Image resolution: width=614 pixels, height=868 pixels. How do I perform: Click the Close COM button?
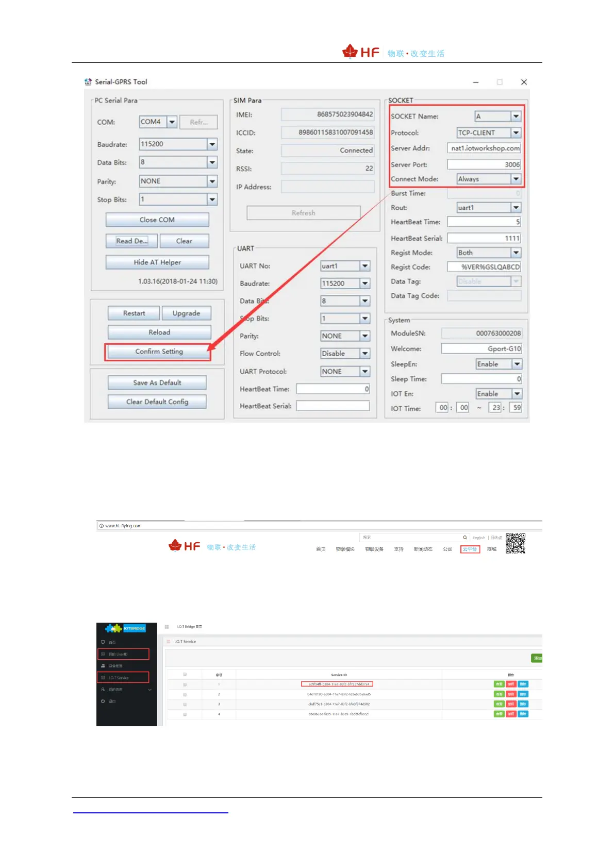pos(157,220)
